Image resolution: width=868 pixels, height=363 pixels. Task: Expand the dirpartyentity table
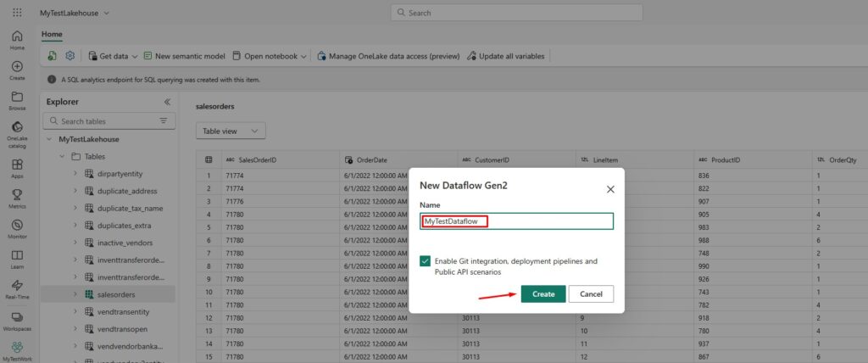[x=75, y=174]
